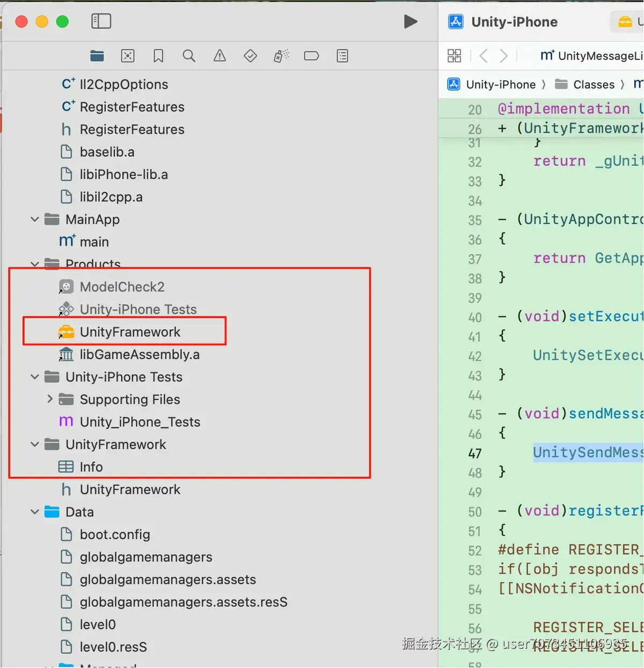Open the Issue navigator warning icon

(219, 56)
